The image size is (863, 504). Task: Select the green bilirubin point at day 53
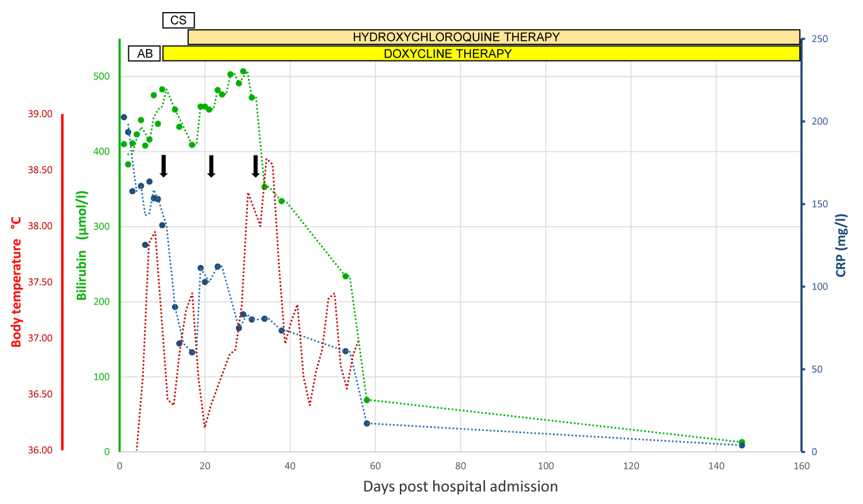click(x=345, y=276)
